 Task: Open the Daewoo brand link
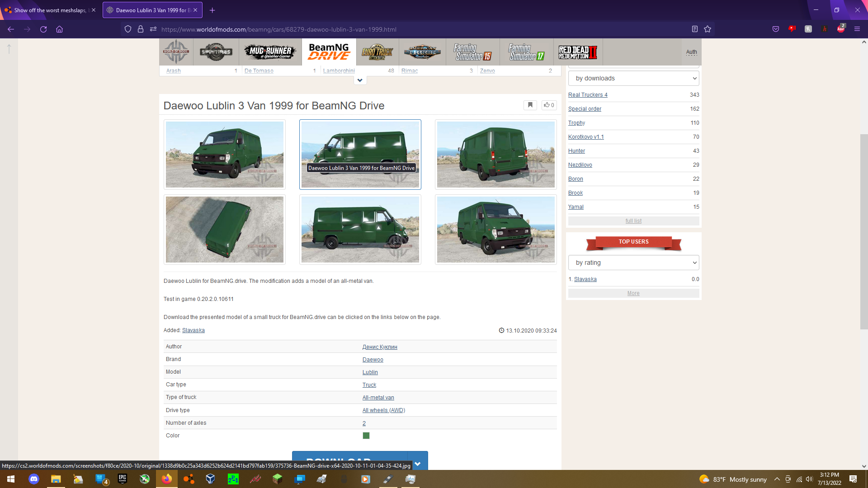[373, 360]
